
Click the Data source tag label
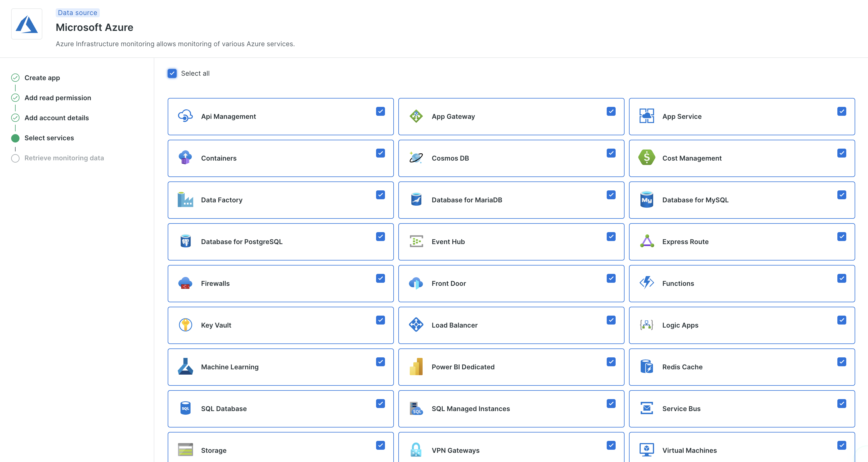77,13
